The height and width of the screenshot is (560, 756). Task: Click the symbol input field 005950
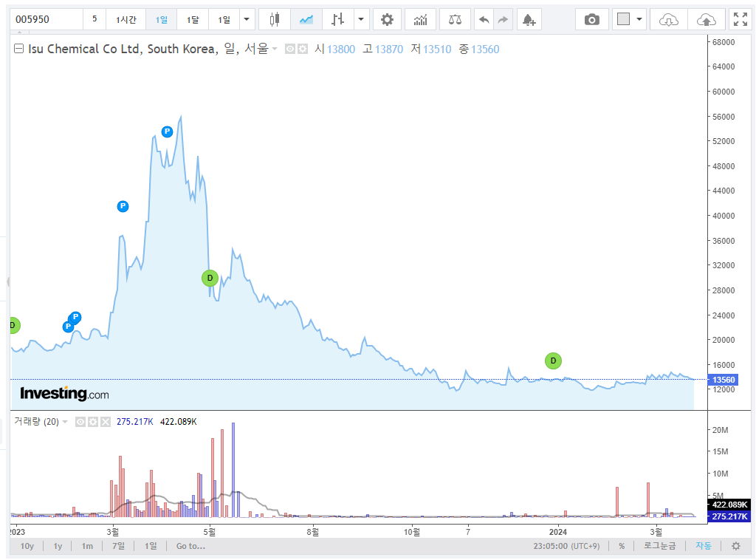pos(47,20)
